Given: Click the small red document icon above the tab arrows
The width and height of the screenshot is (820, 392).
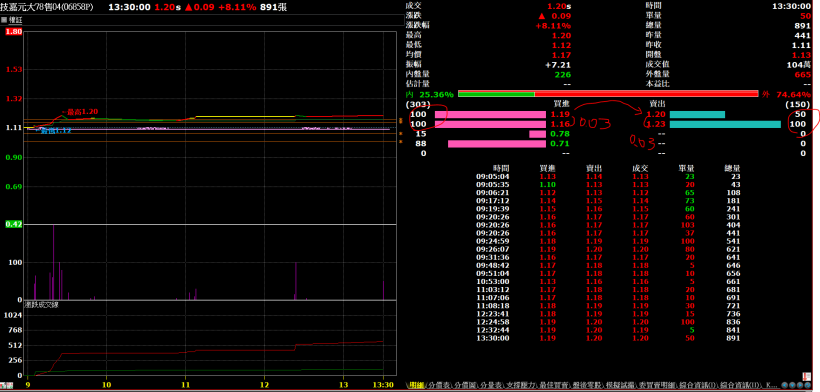Looking at the screenshot, I should [x=806, y=376].
